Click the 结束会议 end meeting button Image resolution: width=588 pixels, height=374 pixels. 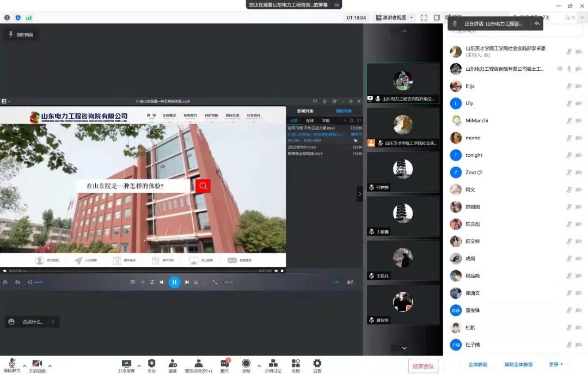pyautogui.click(x=423, y=366)
